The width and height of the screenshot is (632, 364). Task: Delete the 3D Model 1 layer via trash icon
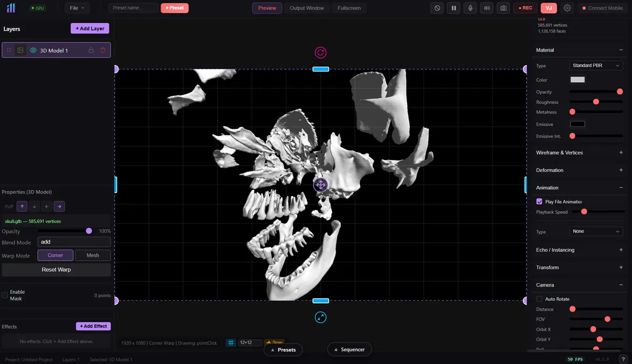[102, 50]
